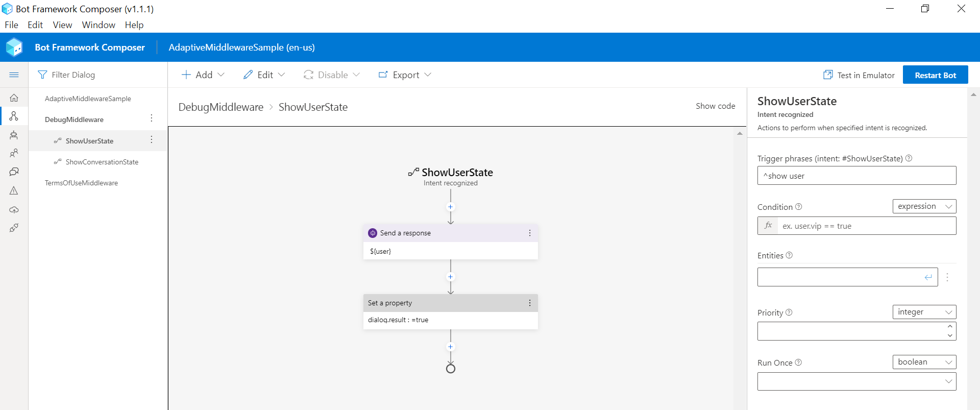Screen dimensions: 980x410
Task: Open the File menu
Action: tap(11, 25)
